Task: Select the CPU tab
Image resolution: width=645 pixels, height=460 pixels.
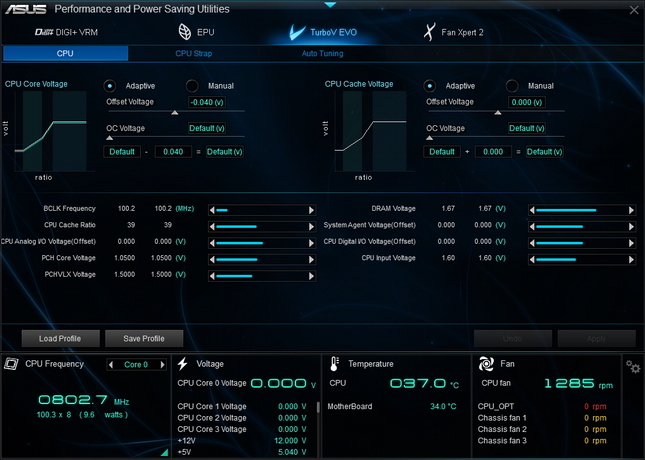Action: [x=65, y=53]
